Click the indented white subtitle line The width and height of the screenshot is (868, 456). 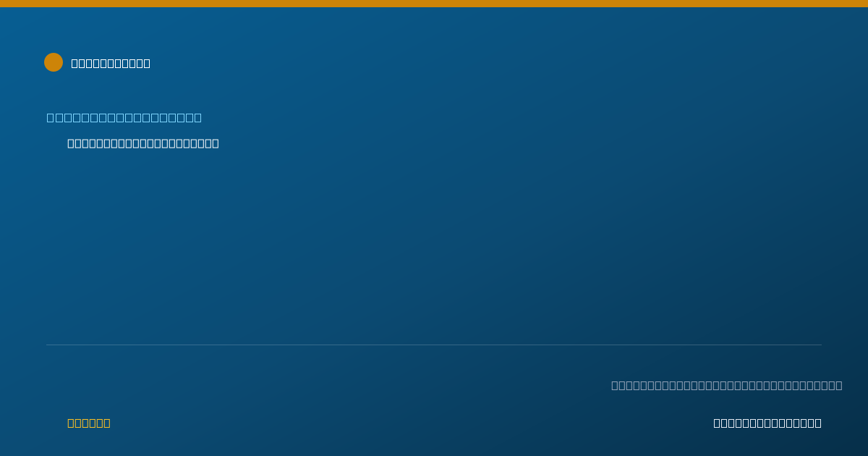coord(143,143)
